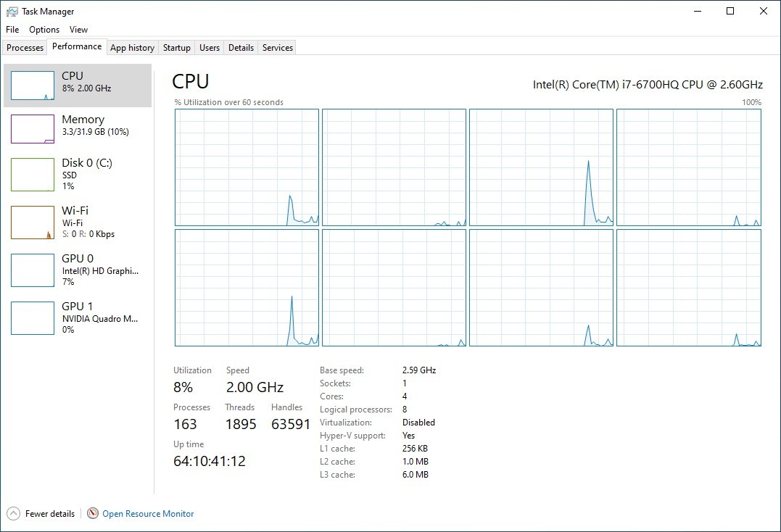Click the bottom-left logical processor graph

coord(247,288)
